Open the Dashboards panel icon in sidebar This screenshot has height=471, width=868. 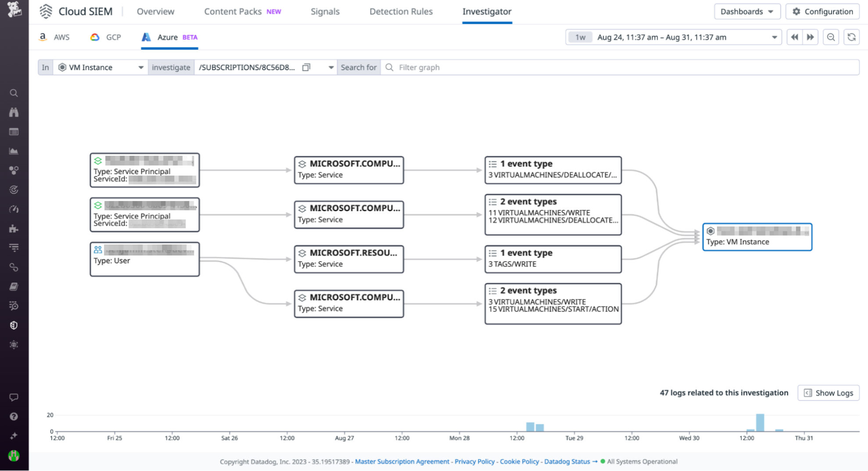pos(14,131)
